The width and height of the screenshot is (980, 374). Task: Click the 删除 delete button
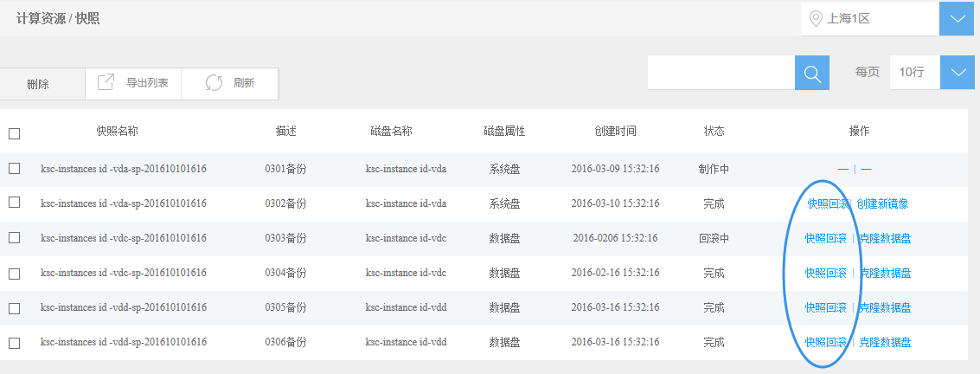click(38, 84)
